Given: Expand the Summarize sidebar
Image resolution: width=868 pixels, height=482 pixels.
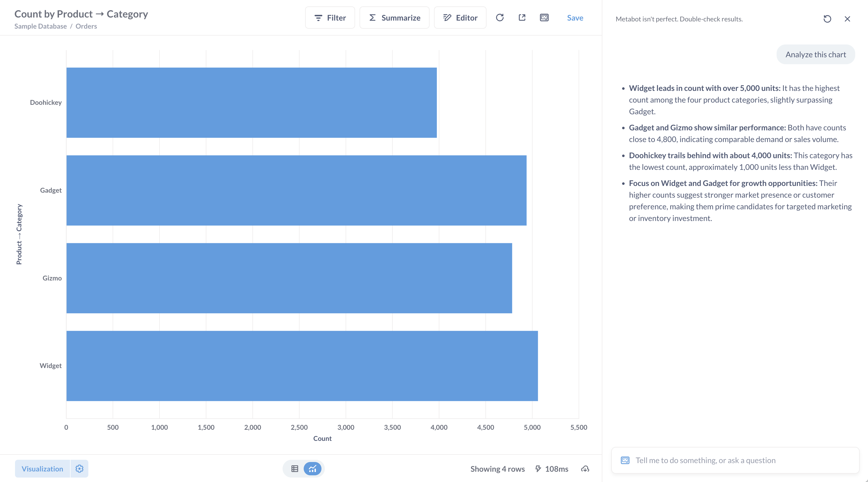Looking at the screenshot, I should 394,18.
